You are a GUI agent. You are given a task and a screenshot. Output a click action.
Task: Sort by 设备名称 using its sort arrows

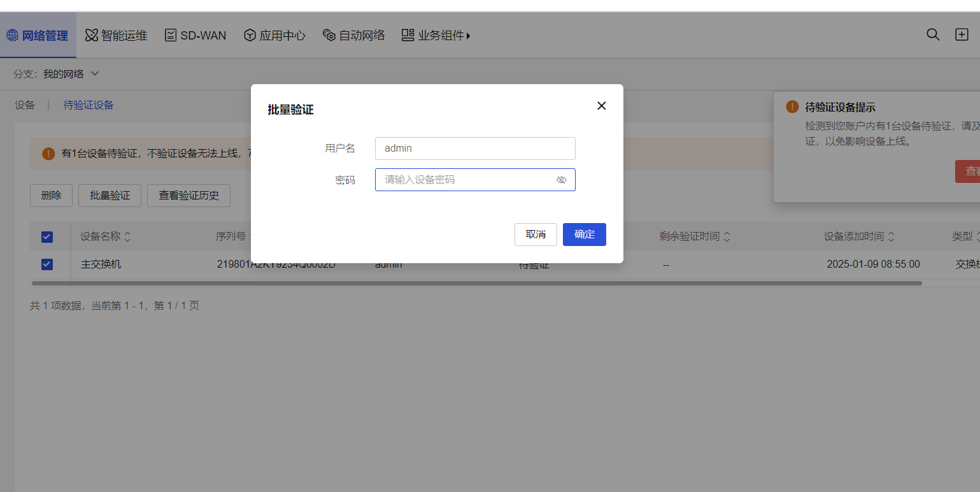[127, 237]
